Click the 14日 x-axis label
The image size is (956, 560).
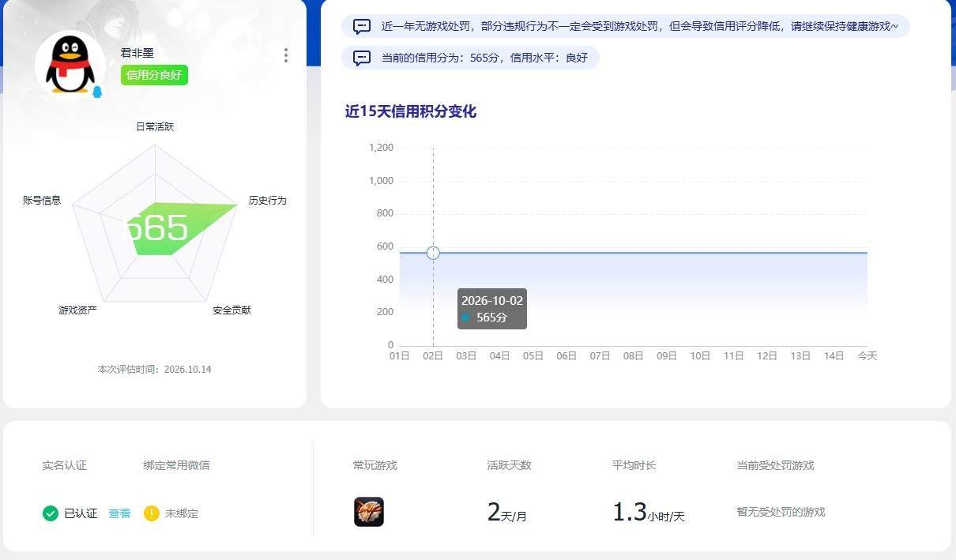[x=834, y=356]
